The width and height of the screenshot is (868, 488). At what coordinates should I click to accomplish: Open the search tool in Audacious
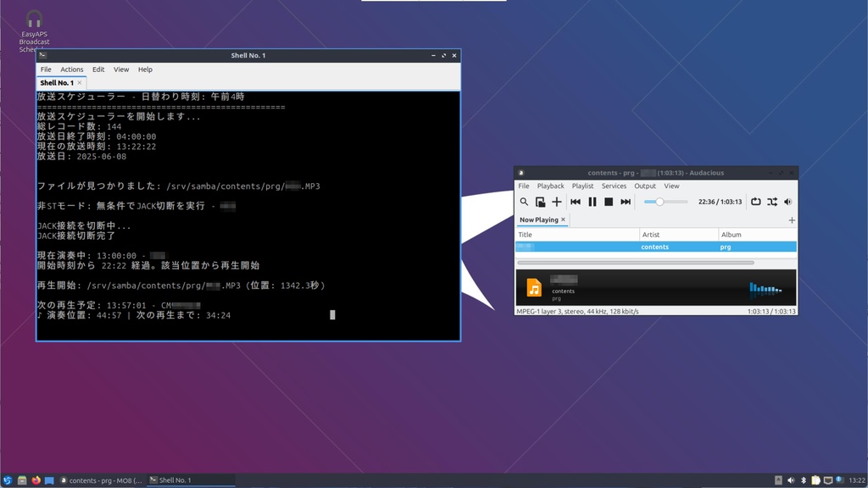coord(524,202)
